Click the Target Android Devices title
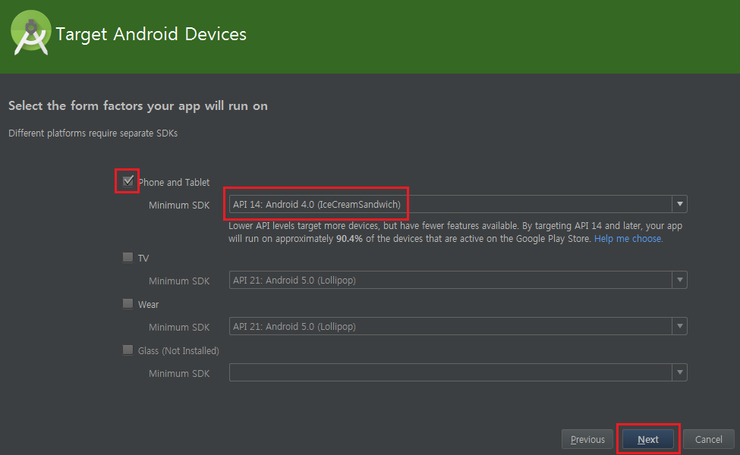 pos(151,34)
